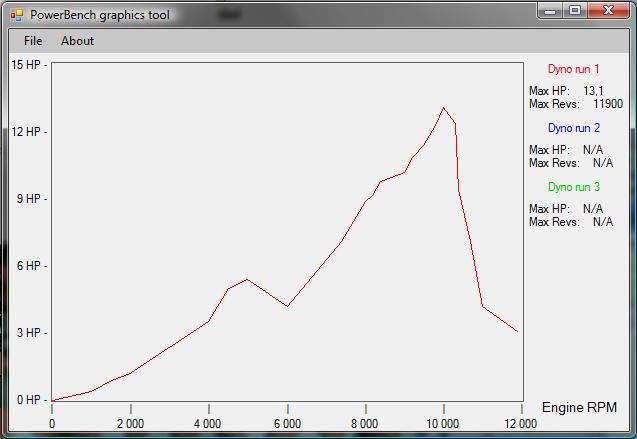Click the curve's dip at 6 000 RPM
Image resolution: width=637 pixels, height=439 pixels.
click(x=288, y=305)
